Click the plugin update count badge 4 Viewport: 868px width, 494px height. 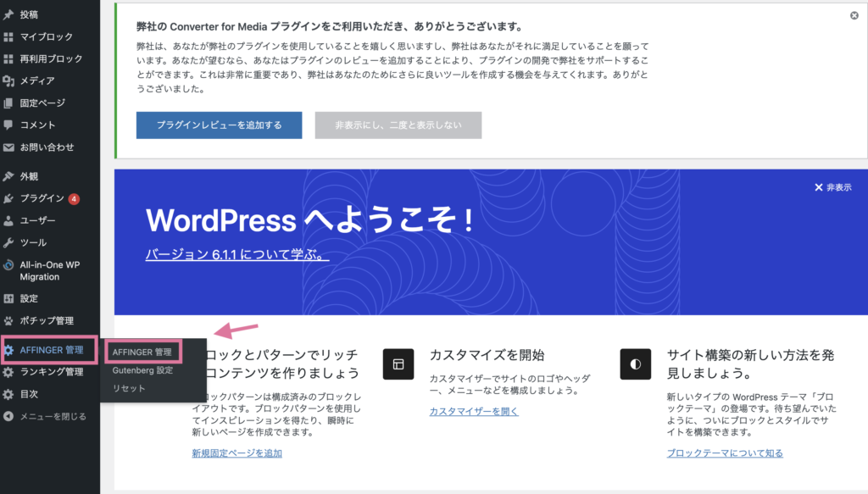coord(74,198)
